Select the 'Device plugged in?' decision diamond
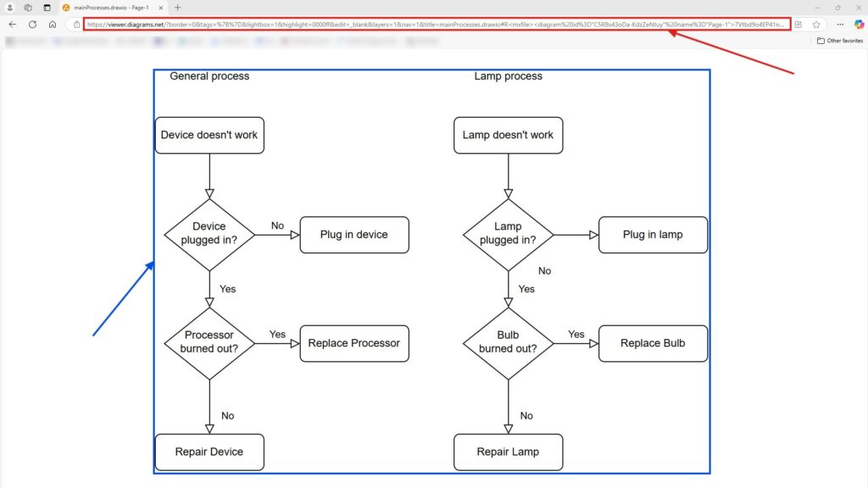 tap(209, 235)
